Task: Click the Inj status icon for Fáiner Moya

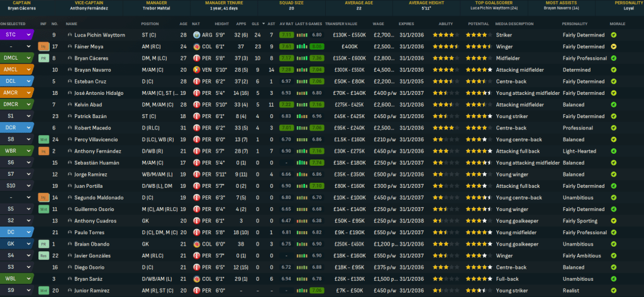Action: point(43,46)
